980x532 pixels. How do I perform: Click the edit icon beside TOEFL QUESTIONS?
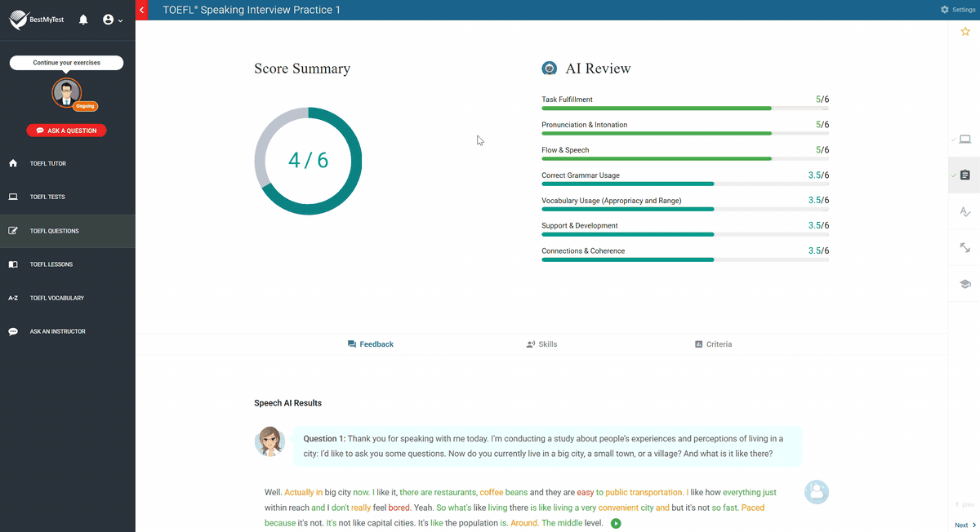pyautogui.click(x=13, y=231)
